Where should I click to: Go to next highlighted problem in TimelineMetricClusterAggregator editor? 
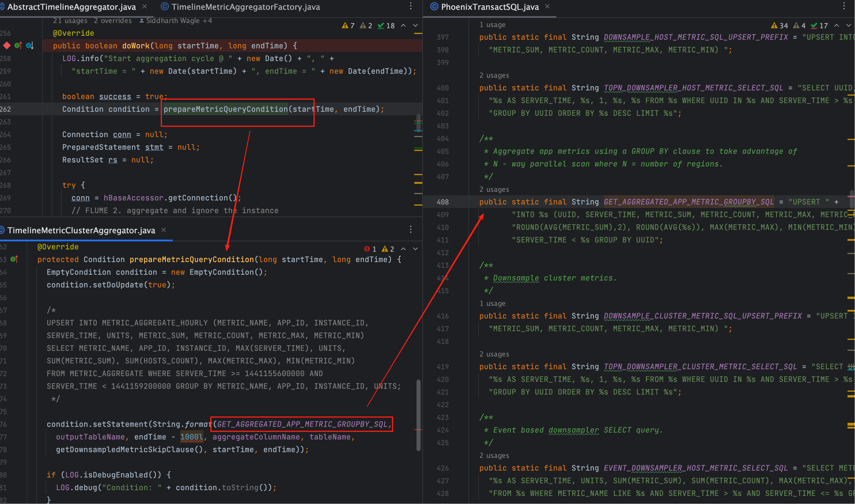coord(415,249)
